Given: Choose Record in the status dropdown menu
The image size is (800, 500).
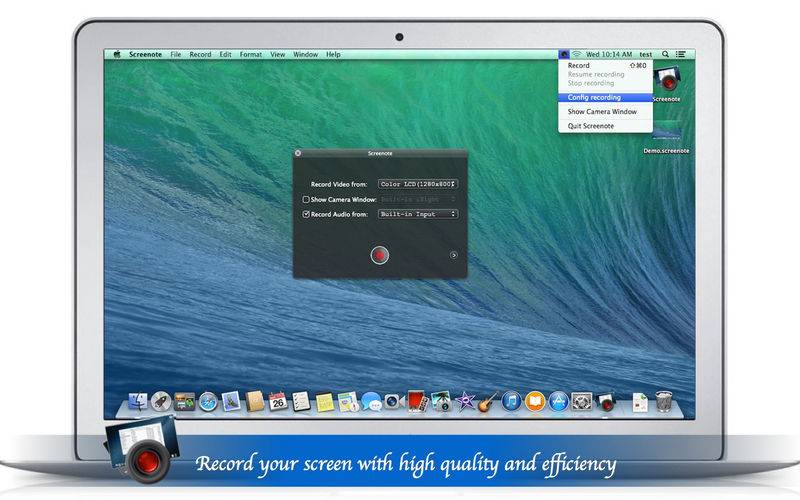Looking at the screenshot, I should pos(606,65).
